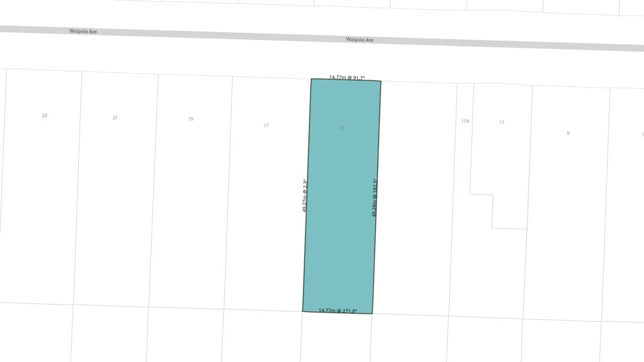
Task: Click the central Walpole Ave street label
Action: 360,40
